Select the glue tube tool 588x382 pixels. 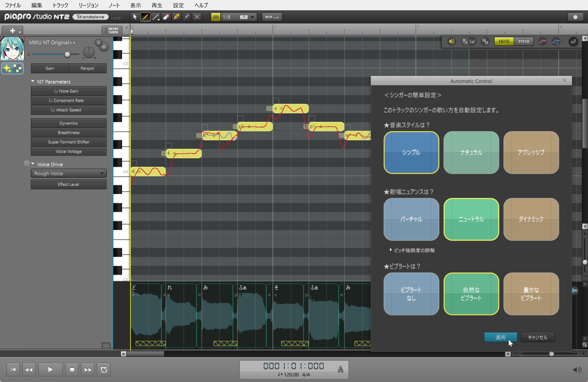click(x=187, y=17)
